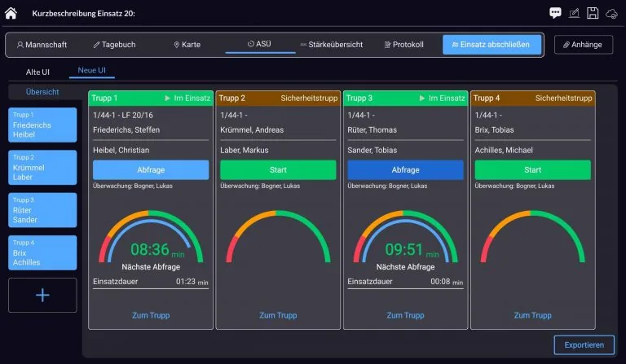Go to the home screen icon

tap(11, 13)
